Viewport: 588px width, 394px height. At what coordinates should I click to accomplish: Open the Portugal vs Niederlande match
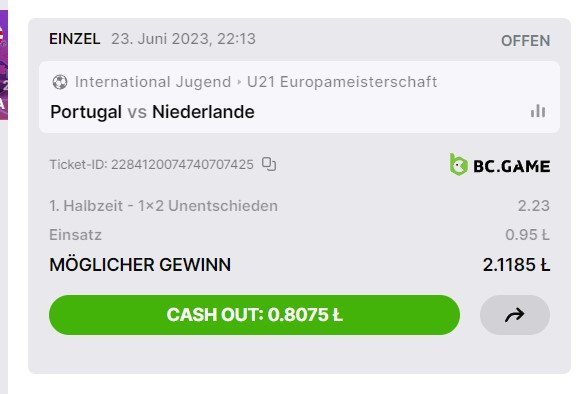point(152,112)
